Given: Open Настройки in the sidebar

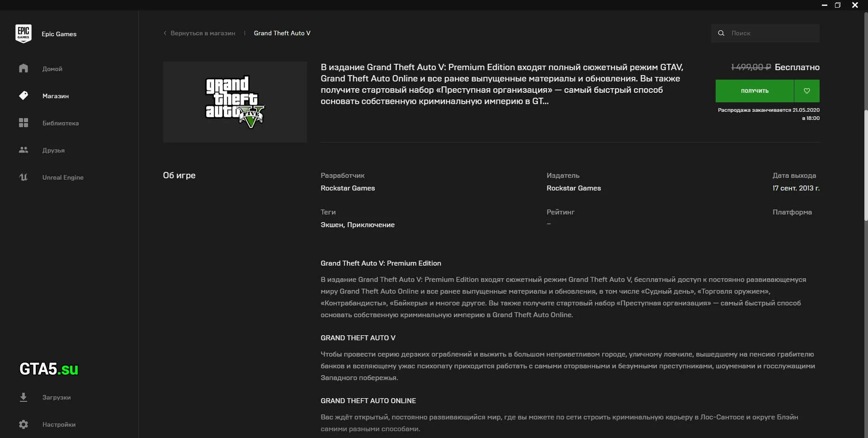Looking at the screenshot, I should (59, 424).
